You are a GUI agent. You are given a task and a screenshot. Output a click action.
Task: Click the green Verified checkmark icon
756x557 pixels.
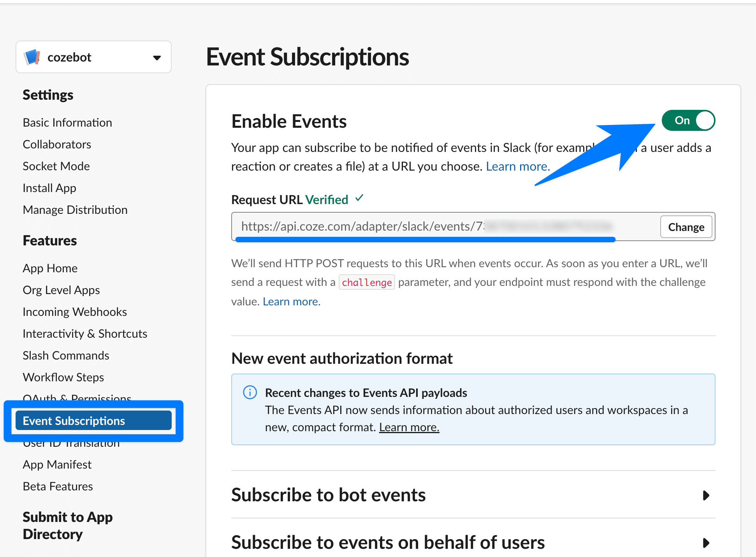tap(359, 198)
